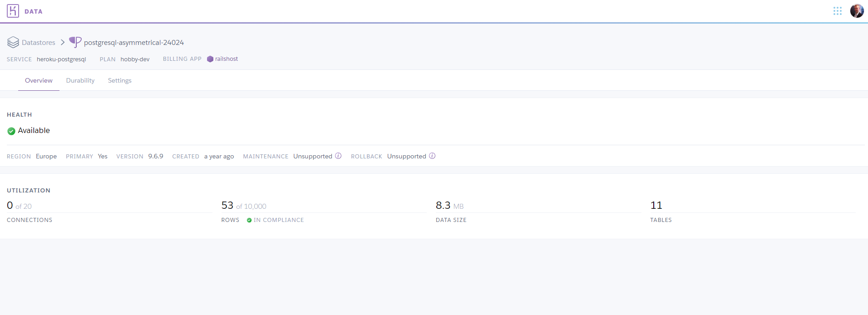Click the 'a year ago' created value
The width and height of the screenshot is (868, 315).
[x=219, y=156]
